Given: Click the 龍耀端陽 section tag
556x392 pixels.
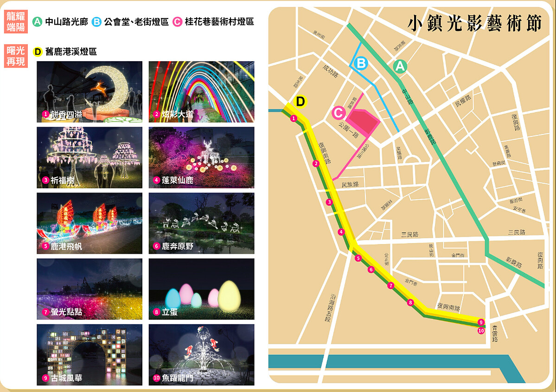Looking at the screenshot, I should (15, 22).
